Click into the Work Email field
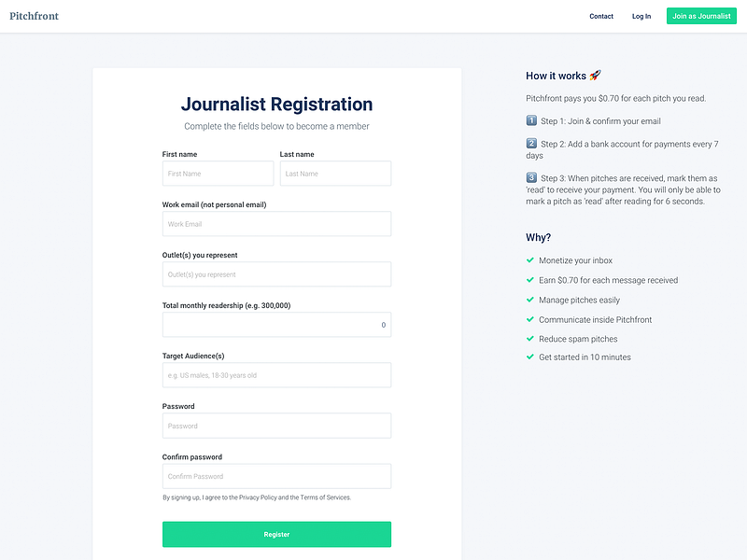The height and width of the screenshot is (560, 747). coord(276,224)
